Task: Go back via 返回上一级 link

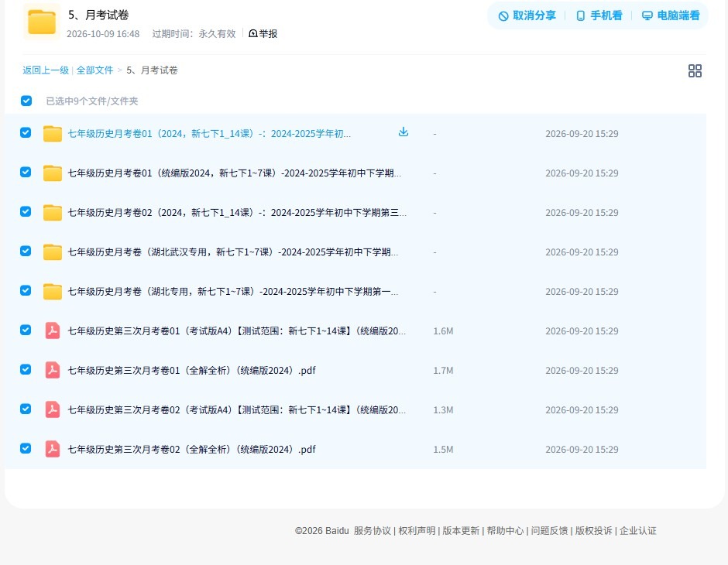Action: click(x=46, y=70)
